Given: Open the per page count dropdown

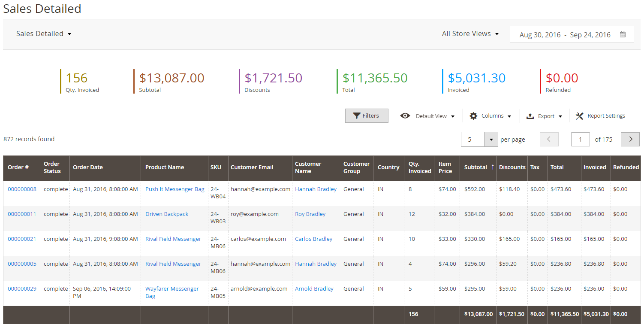Looking at the screenshot, I should [491, 139].
